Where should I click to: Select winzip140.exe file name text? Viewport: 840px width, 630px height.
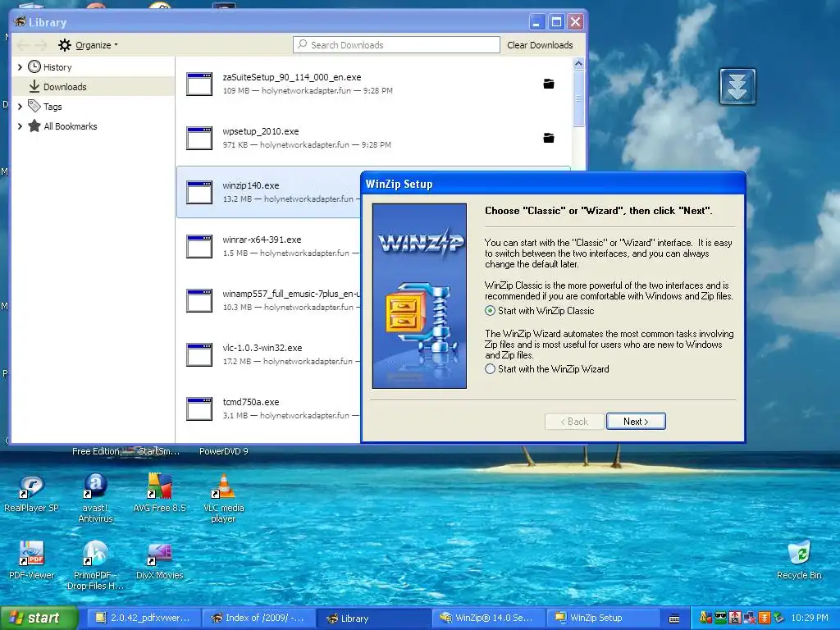pos(251,185)
